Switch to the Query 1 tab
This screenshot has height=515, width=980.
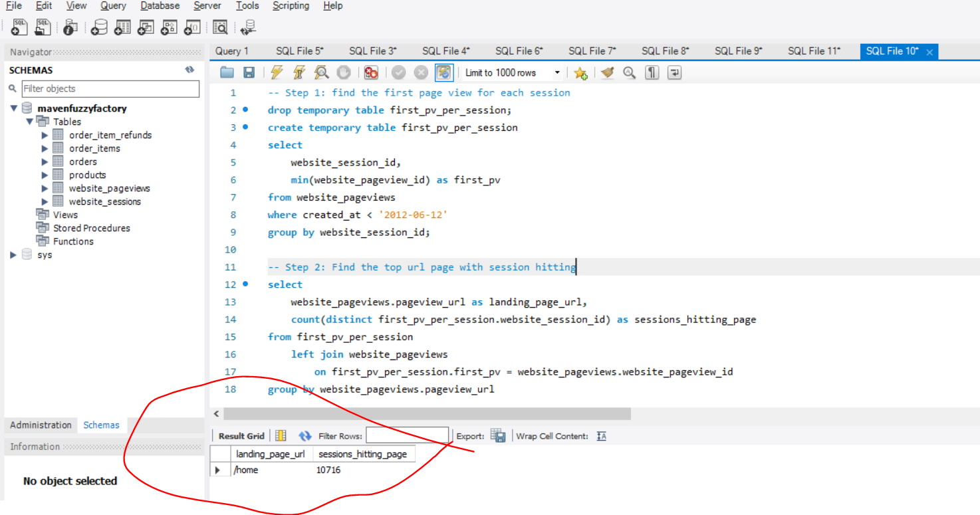pos(232,51)
